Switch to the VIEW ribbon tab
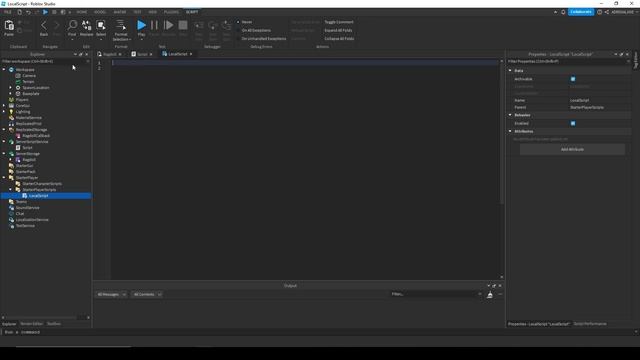Viewport: 640px width, 360px height. click(153, 12)
